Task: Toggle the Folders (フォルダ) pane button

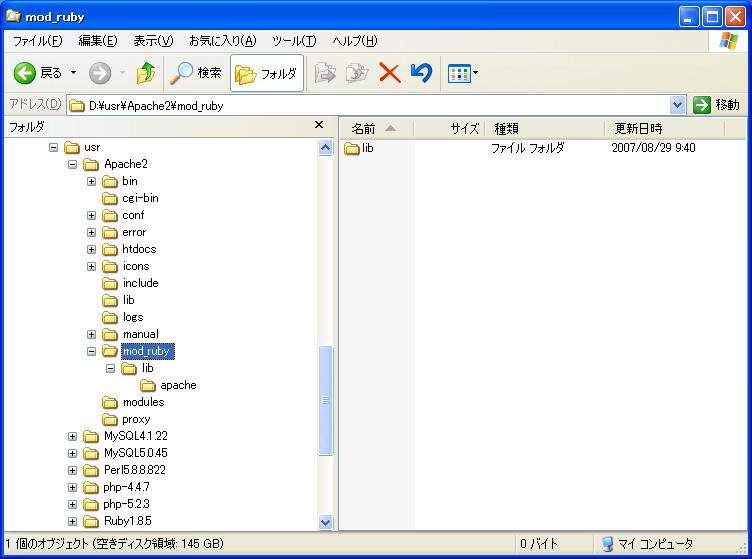Action: click(x=267, y=73)
